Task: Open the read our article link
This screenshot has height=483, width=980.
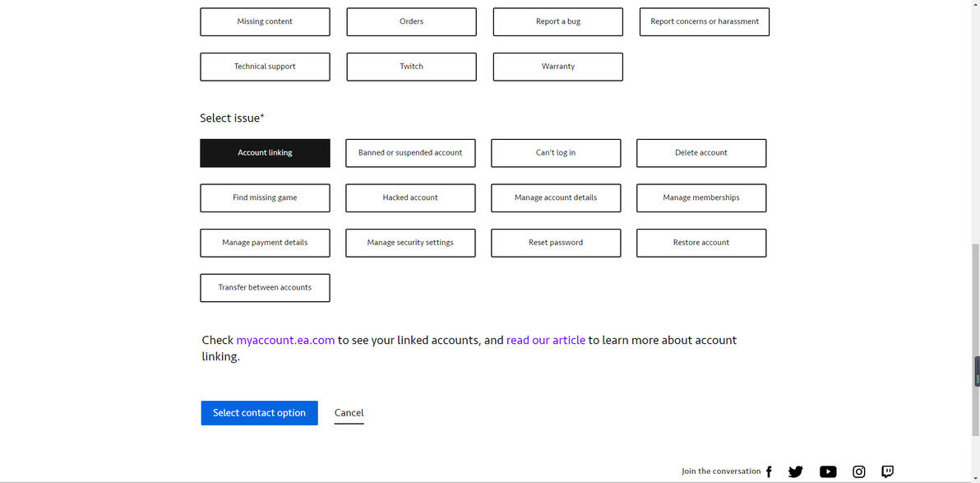Action: [546, 340]
